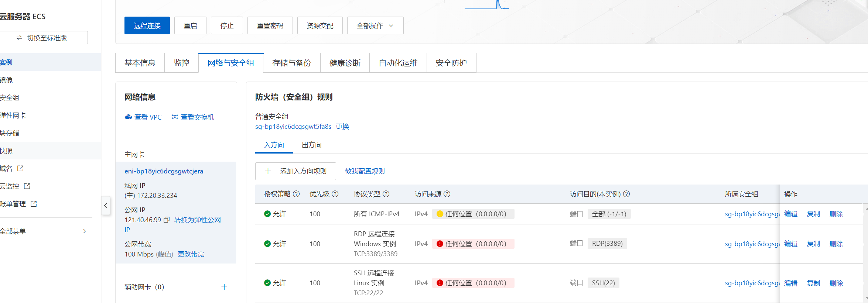Click the 更换 security group link
This screenshot has width=868, height=303.
pos(342,127)
